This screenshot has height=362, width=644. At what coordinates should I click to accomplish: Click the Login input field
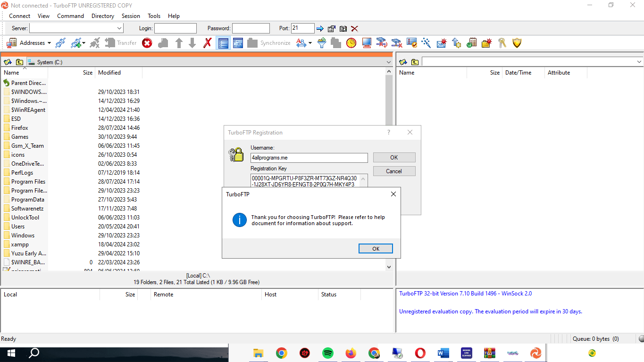tap(176, 28)
